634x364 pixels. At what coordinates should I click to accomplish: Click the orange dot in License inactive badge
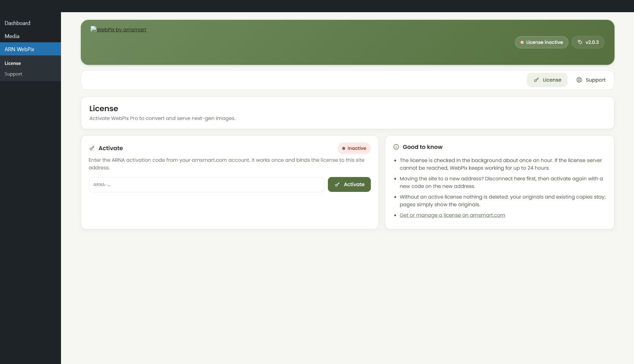click(x=522, y=42)
